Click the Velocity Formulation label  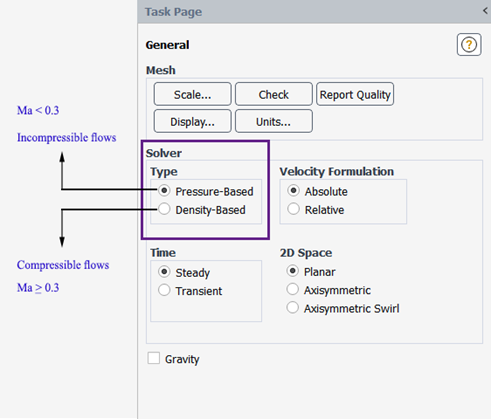pyautogui.click(x=337, y=171)
